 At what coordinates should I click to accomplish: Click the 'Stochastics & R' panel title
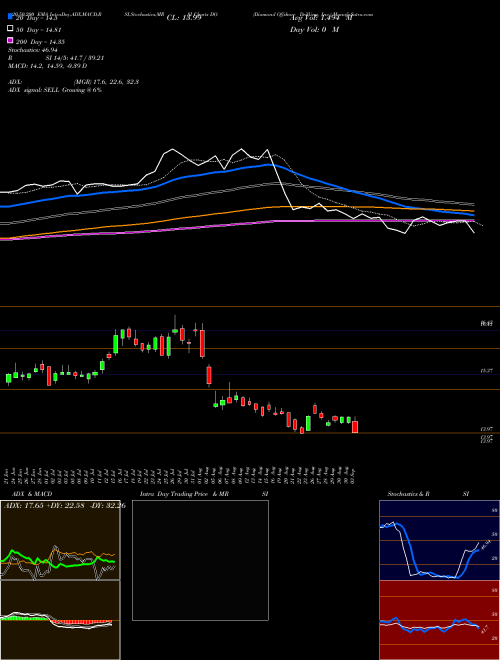pyautogui.click(x=409, y=494)
